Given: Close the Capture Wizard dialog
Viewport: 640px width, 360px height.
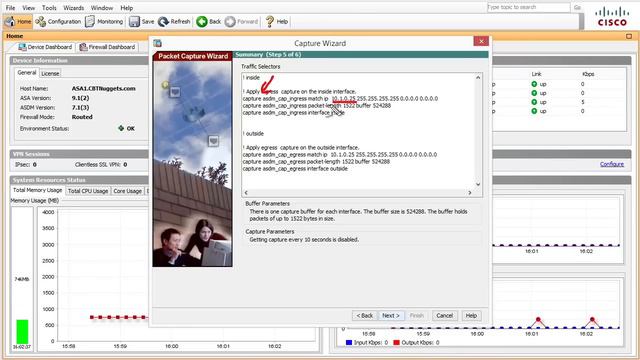Looking at the screenshot, I should [481, 41].
